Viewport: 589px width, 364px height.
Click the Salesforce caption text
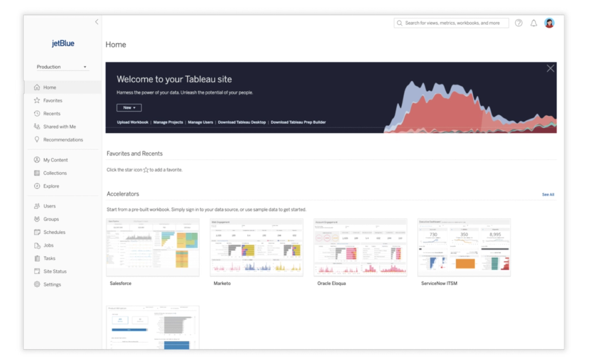click(121, 283)
